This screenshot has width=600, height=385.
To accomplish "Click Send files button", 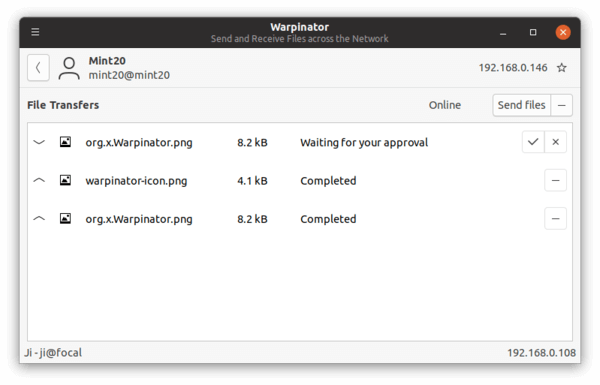I will [x=522, y=105].
